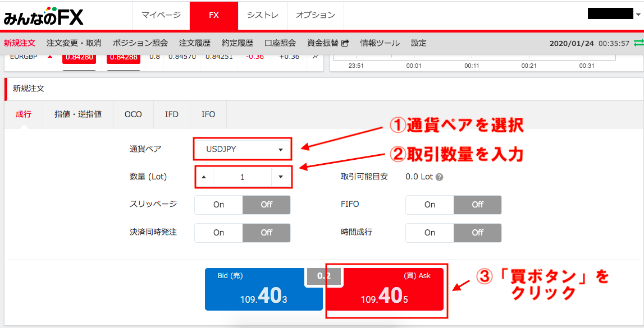The width and height of the screenshot is (644, 328).
Task: Increase lot quantity with the up arrow
Action: 204,177
